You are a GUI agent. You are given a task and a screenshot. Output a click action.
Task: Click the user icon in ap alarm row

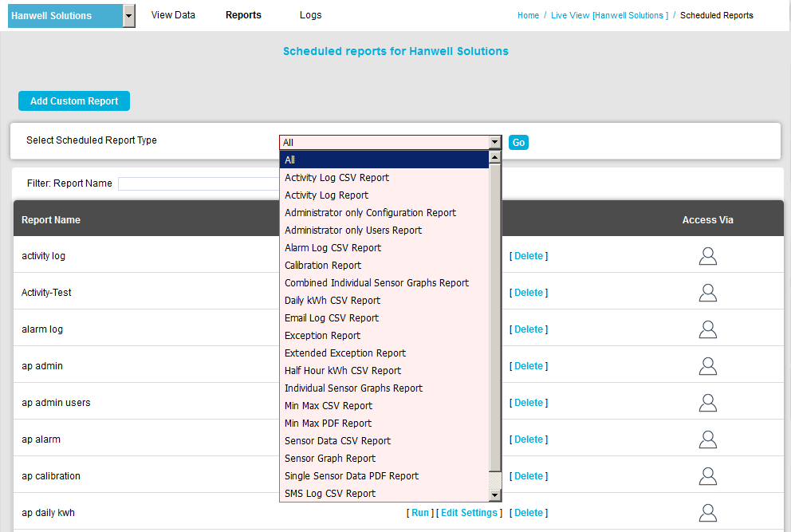click(708, 439)
